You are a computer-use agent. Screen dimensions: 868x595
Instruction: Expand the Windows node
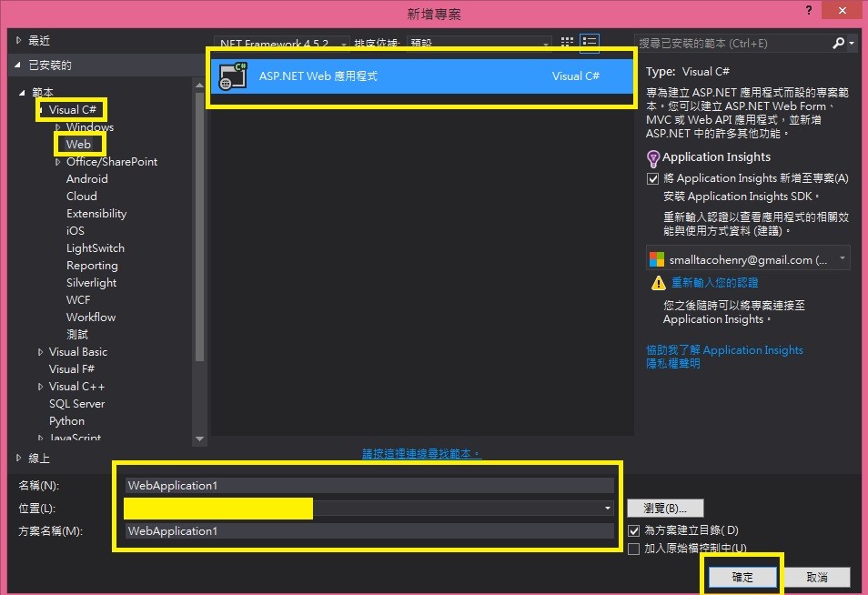[57, 127]
